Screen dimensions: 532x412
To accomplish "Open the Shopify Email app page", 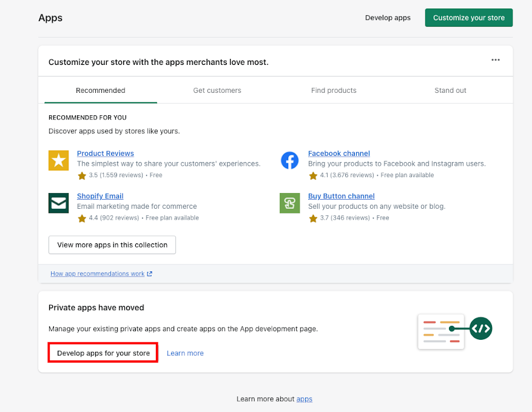I will pos(99,196).
